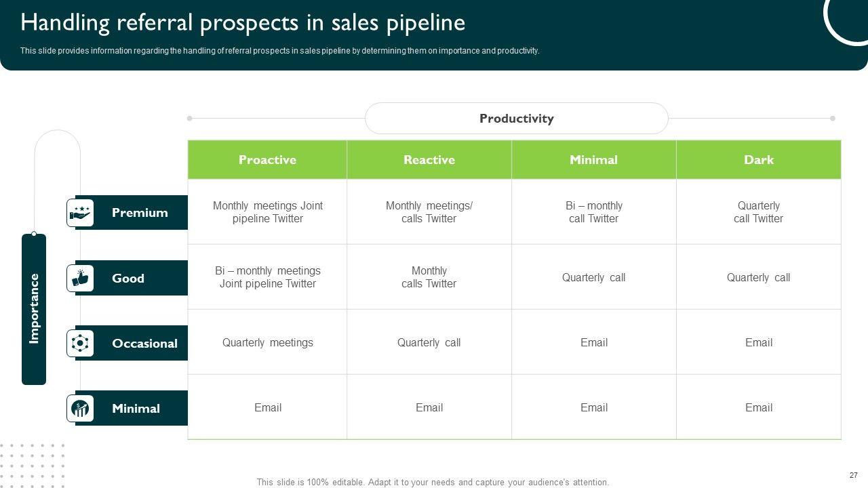Click slide number 27
The image size is (868, 488).
tap(853, 475)
